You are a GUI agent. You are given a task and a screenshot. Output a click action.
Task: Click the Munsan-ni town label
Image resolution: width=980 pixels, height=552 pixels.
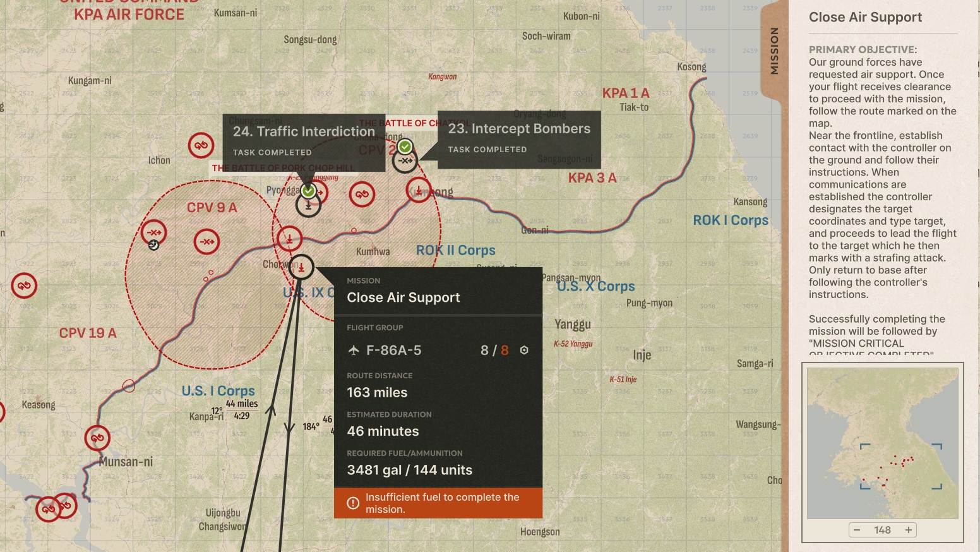pyautogui.click(x=126, y=462)
